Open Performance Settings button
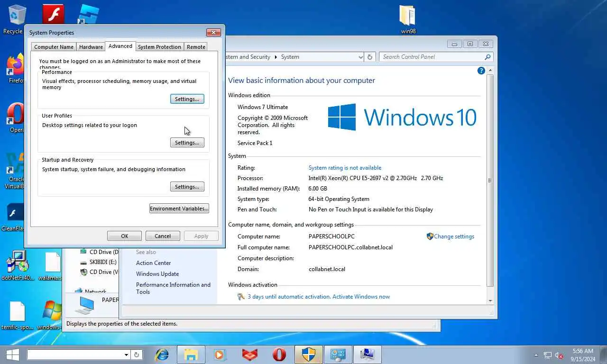 tap(187, 99)
